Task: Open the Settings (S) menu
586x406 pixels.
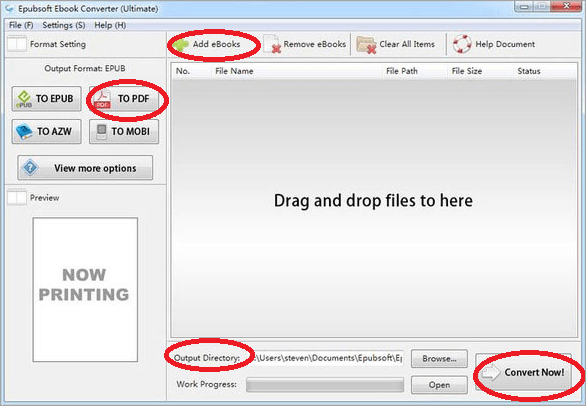Action: point(64,25)
